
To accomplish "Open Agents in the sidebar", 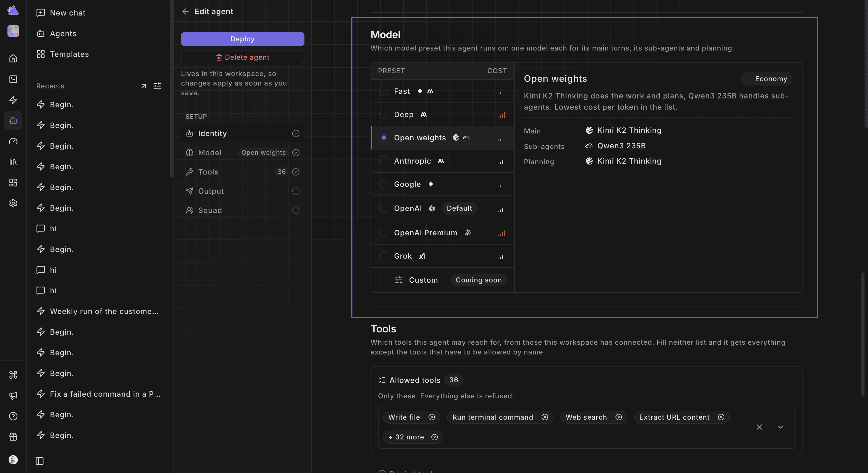I will point(56,33).
